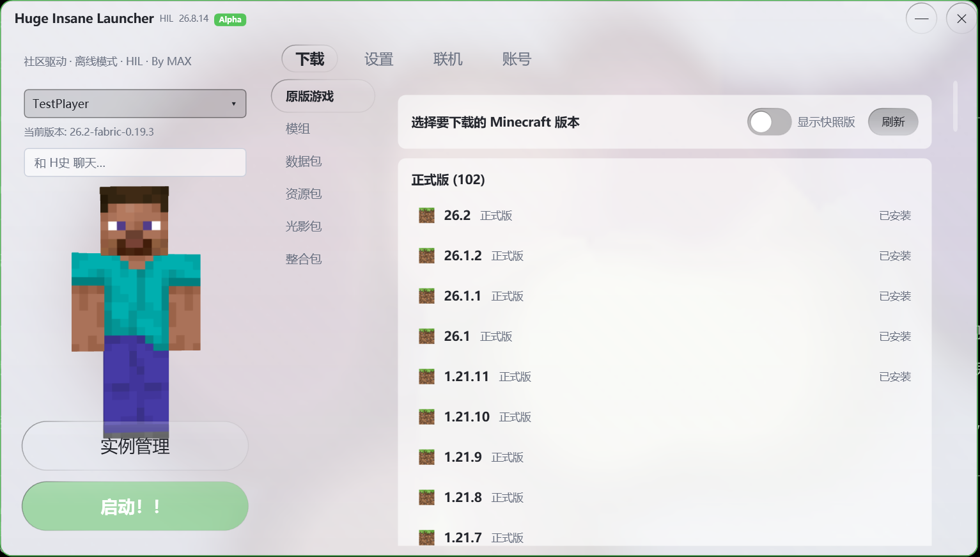The image size is (980, 557).
Task: Switch to the 下载 tab
Action: pos(309,59)
